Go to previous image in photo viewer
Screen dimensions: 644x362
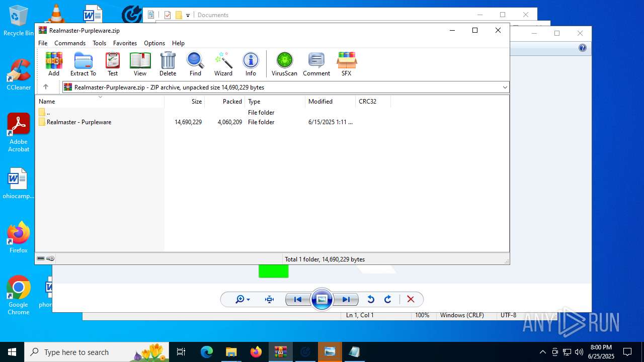pyautogui.click(x=298, y=300)
